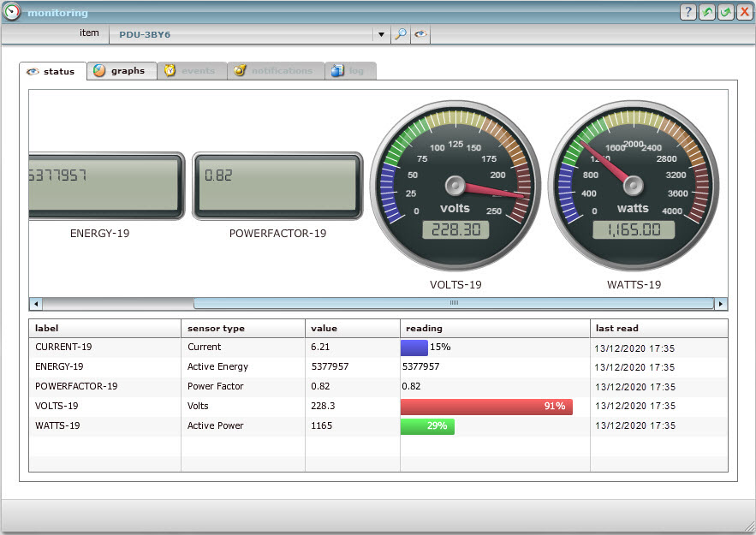The height and width of the screenshot is (535, 756).
Task: Switch to the graphs tab
Action: [122, 71]
